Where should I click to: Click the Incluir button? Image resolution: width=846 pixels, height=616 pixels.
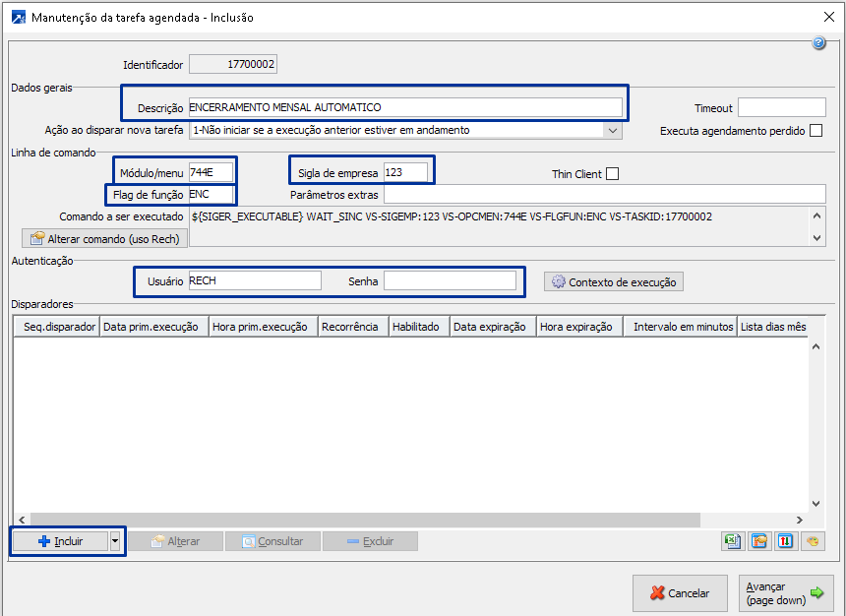[60, 541]
